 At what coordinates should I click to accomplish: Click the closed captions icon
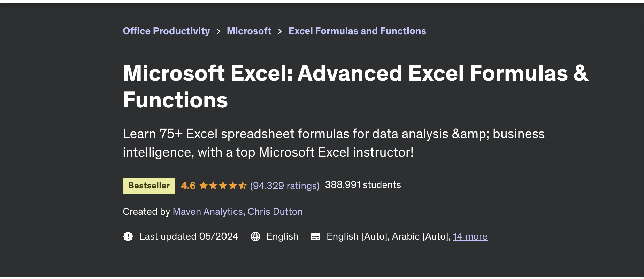click(316, 236)
